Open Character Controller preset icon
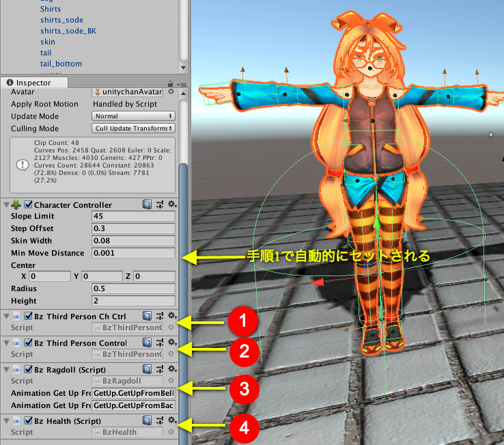504x445 pixels. [x=159, y=204]
